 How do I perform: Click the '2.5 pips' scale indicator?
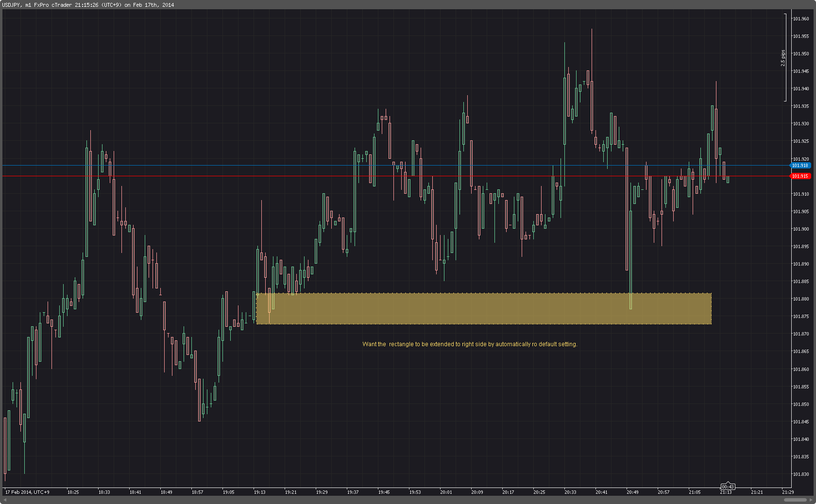(x=783, y=58)
